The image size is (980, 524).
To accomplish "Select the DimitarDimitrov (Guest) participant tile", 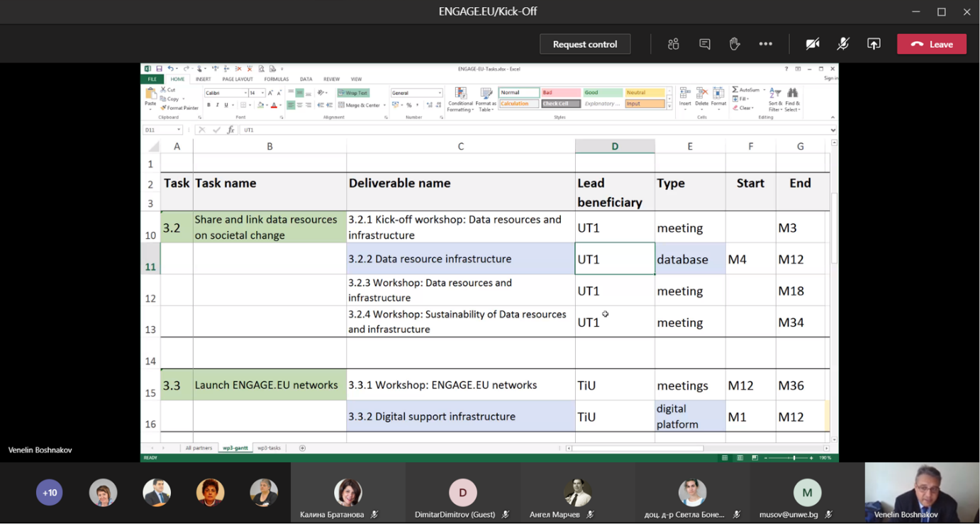I will [462, 494].
